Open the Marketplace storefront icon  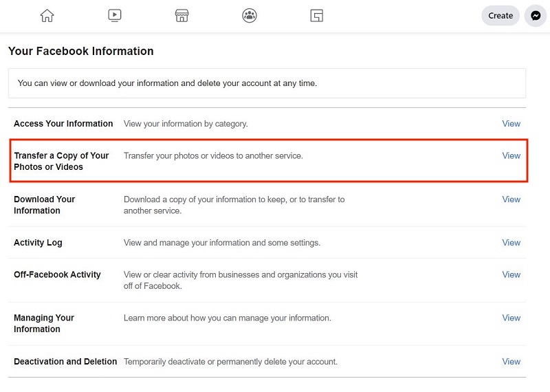(x=181, y=15)
